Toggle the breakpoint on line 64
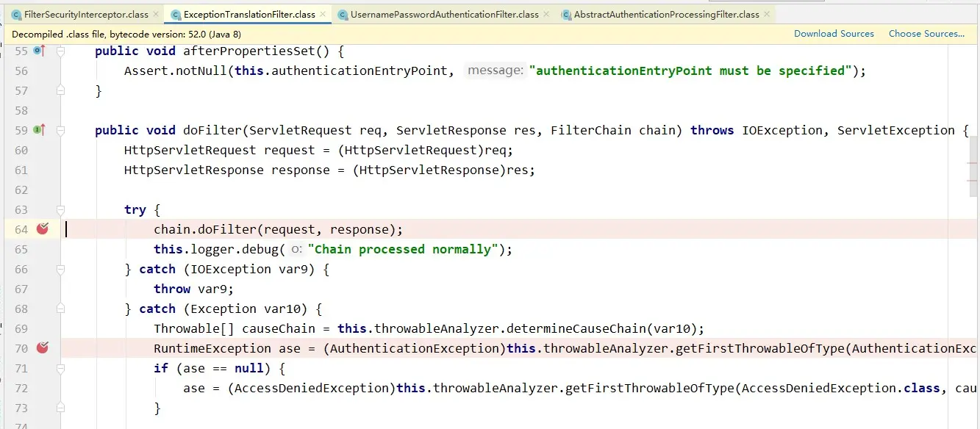The image size is (980, 429). [43, 229]
